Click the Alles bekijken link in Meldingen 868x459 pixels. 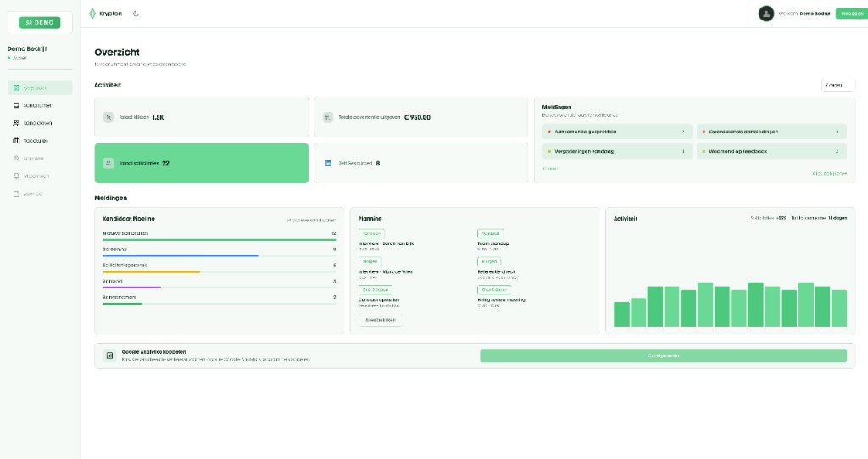[829, 174]
